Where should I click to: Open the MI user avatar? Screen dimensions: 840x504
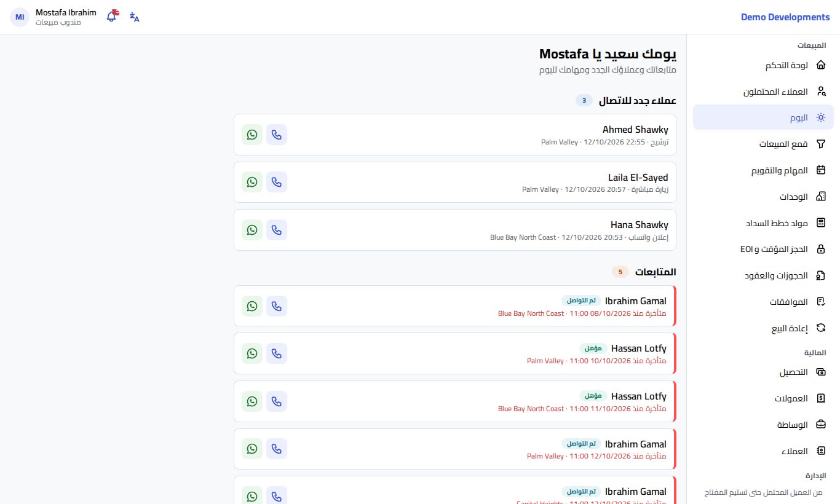tap(20, 17)
